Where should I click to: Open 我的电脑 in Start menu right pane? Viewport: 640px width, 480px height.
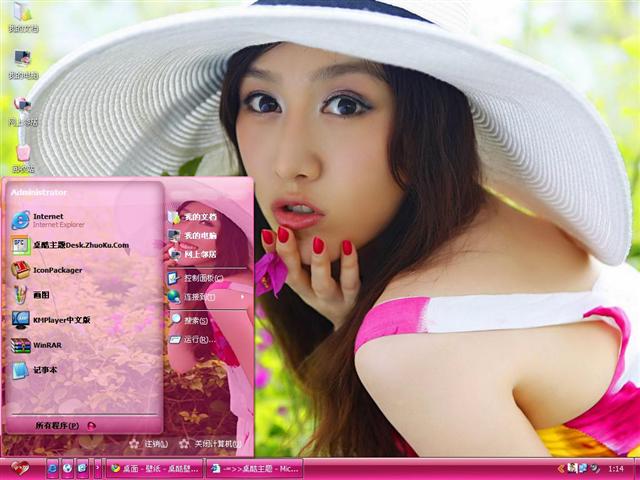click(193, 236)
